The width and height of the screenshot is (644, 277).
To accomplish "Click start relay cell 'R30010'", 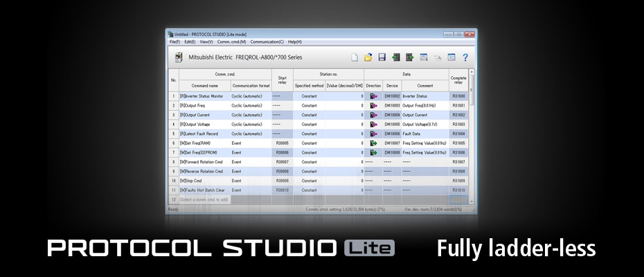I will tap(282, 190).
